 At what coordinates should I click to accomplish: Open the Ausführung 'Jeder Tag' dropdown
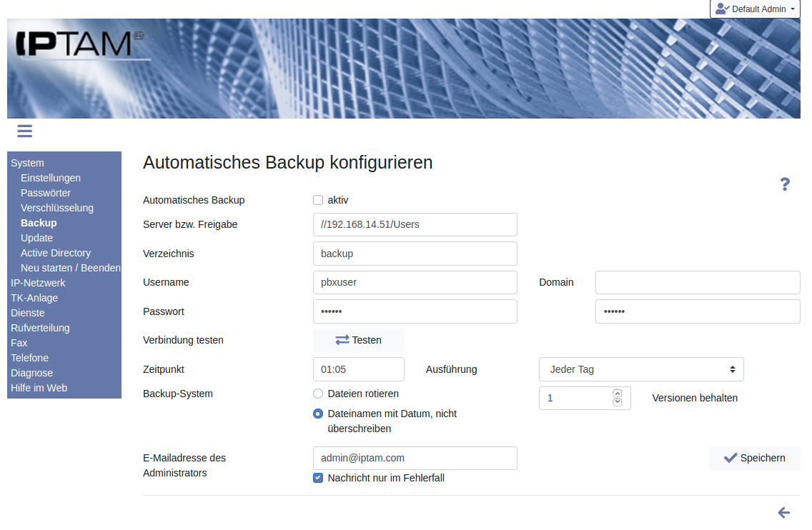pyautogui.click(x=641, y=369)
